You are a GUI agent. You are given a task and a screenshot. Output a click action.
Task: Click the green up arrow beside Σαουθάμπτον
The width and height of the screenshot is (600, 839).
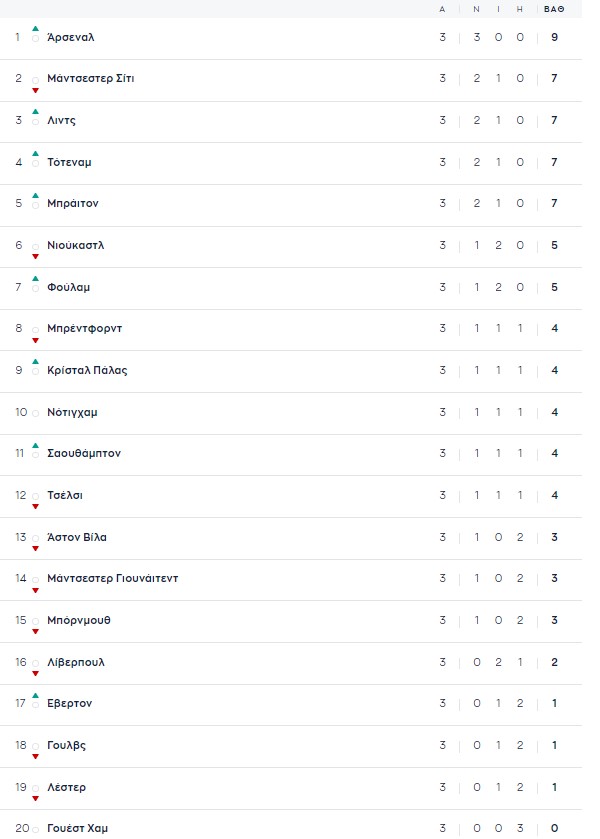pos(35,445)
